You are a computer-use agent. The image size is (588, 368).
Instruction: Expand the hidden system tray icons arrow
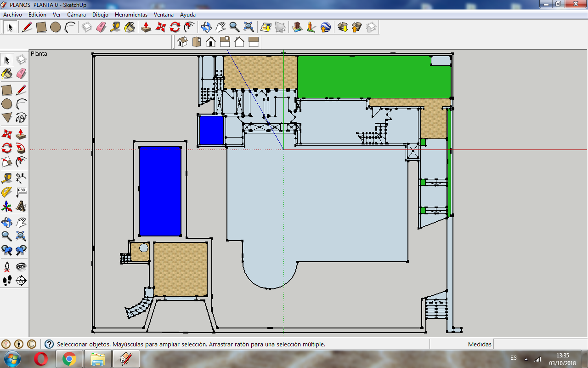[x=526, y=359]
